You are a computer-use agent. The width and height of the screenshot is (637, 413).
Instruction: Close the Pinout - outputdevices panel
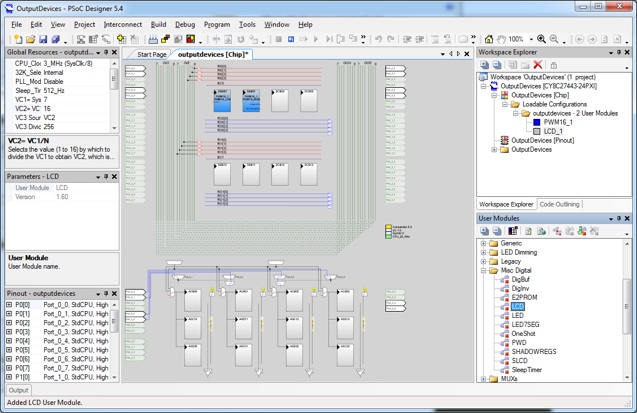tap(115, 293)
